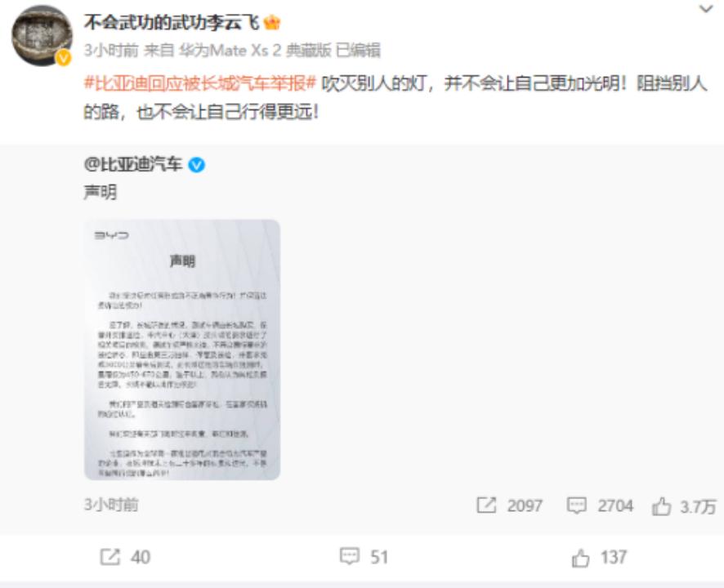Viewport: 724px width, 588px height.
Task: Open the poster's round profile avatar
Action: [x=42, y=36]
